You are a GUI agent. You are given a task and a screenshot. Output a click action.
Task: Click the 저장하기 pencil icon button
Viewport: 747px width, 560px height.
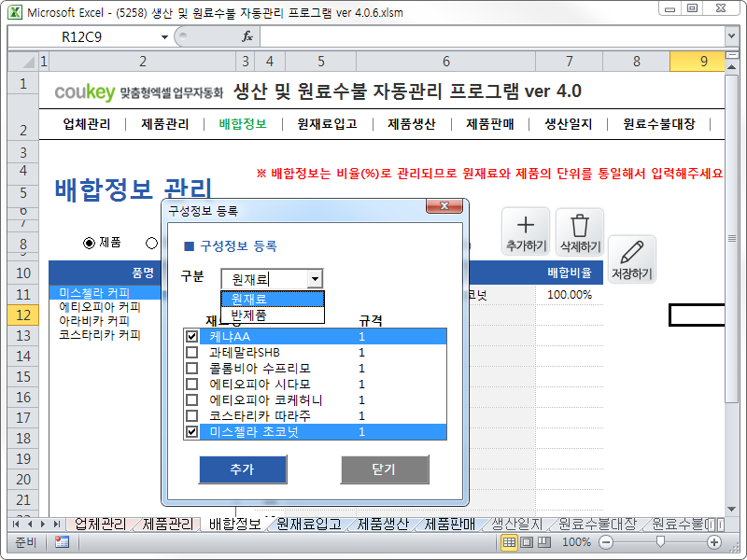point(632,259)
